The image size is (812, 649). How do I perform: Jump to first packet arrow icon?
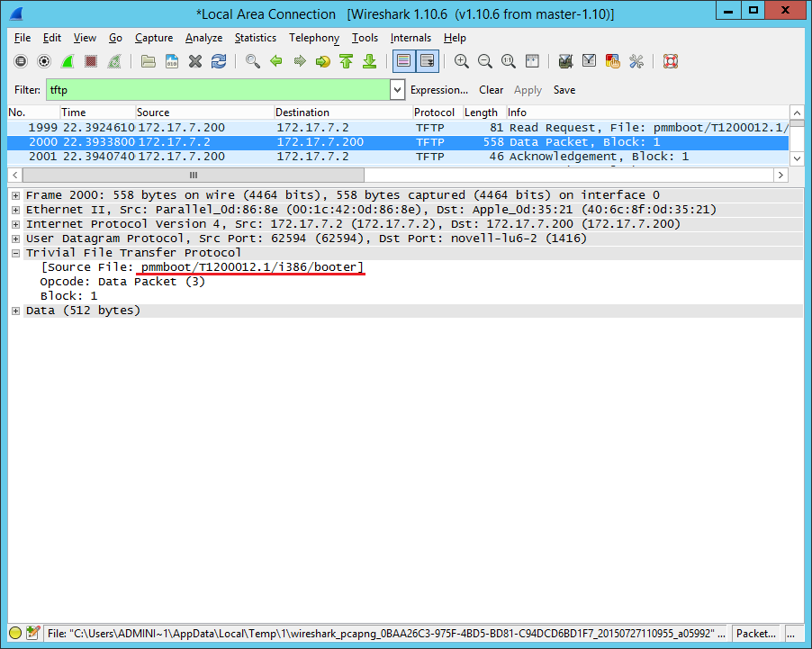[346, 61]
